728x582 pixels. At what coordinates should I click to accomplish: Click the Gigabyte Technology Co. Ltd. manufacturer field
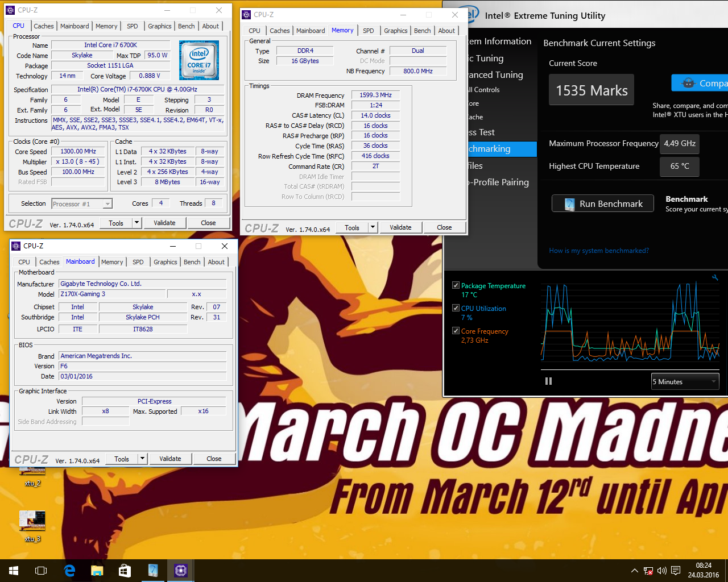pyautogui.click(x=143, y=284)
